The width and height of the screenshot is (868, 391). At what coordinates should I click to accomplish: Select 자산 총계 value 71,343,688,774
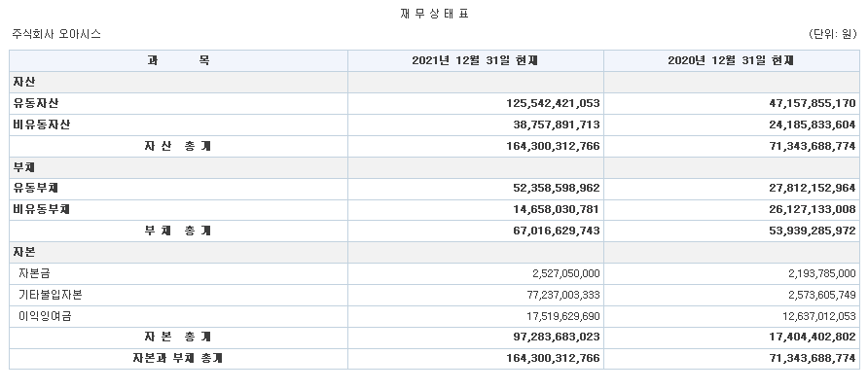[x=813, y=147]
